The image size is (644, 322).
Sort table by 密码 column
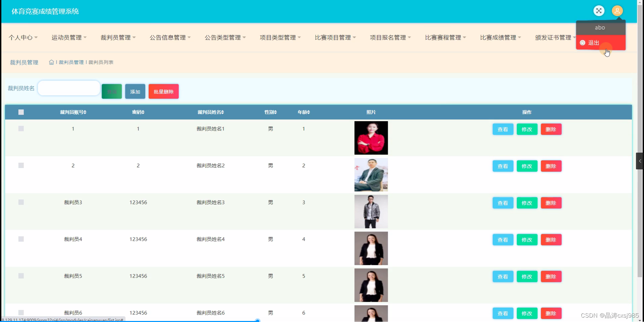[x=138, y=112]
